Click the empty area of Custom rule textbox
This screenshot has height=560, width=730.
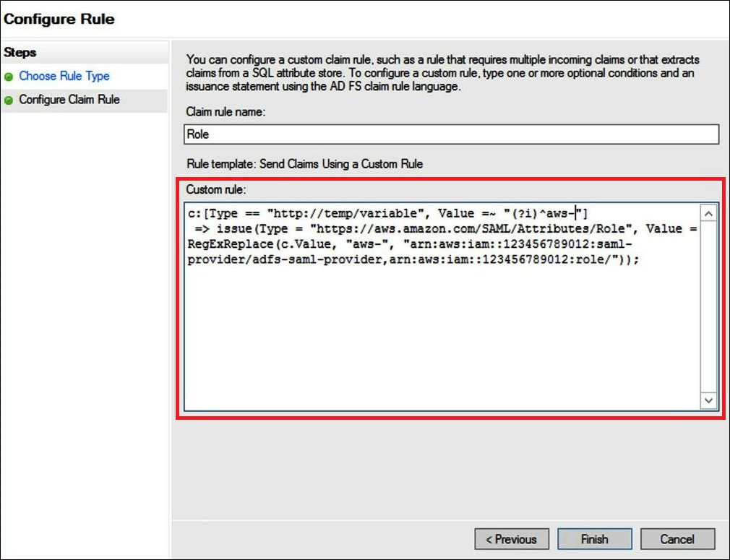coord(441,340)
